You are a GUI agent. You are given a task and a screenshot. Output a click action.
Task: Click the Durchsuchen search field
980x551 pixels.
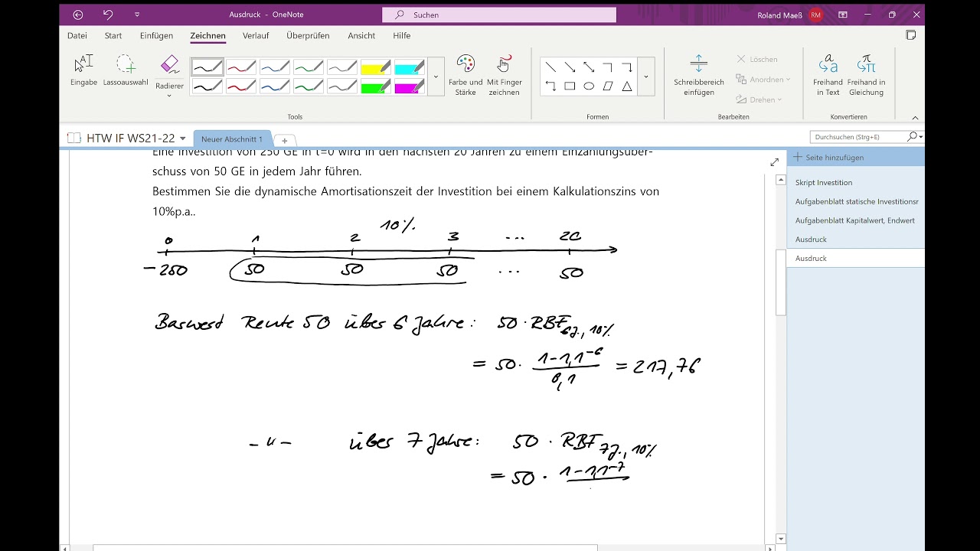pyautogui.click(x=860, y=137)
